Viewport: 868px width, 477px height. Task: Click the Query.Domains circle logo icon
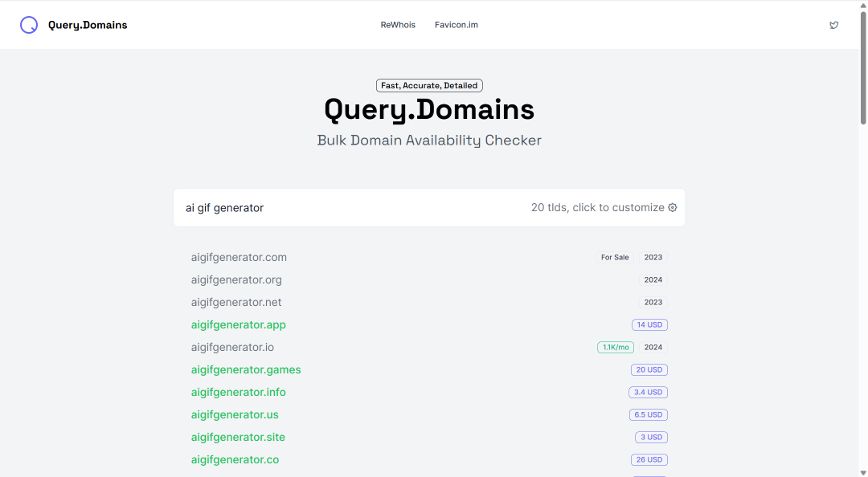[x=29, y=25]
